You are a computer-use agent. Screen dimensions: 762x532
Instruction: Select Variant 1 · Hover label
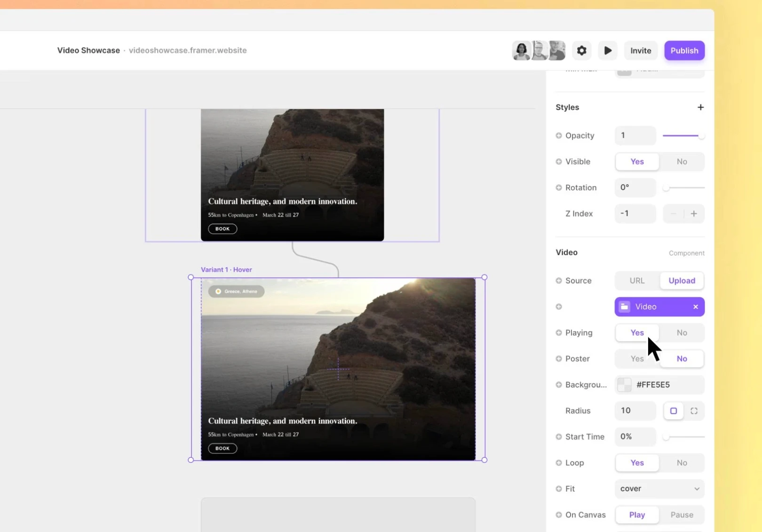click(226, 270)
